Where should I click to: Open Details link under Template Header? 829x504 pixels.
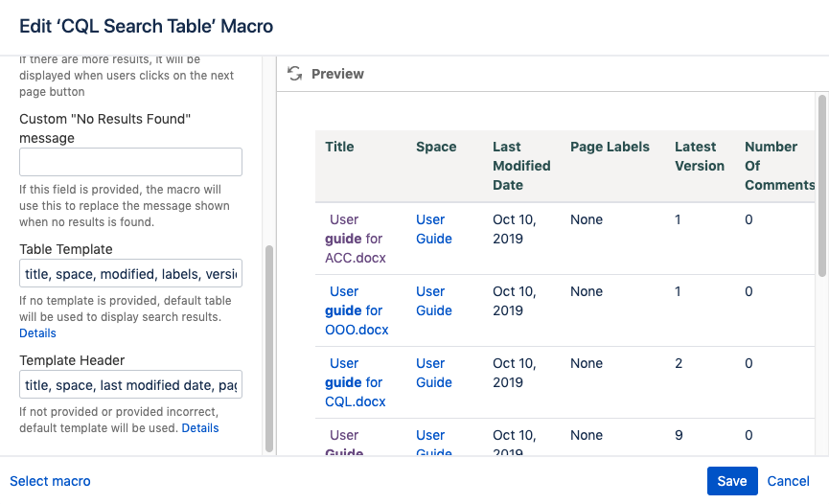(200, 428)
